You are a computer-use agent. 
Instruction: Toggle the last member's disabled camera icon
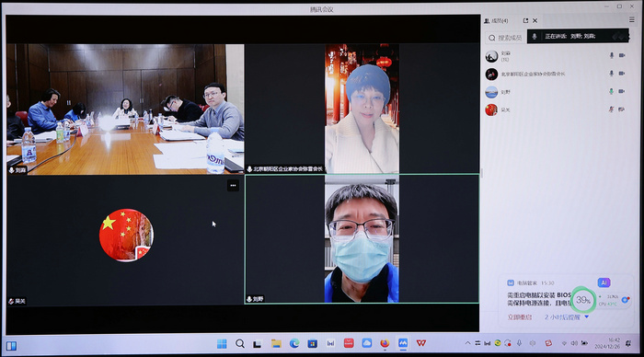622,109
